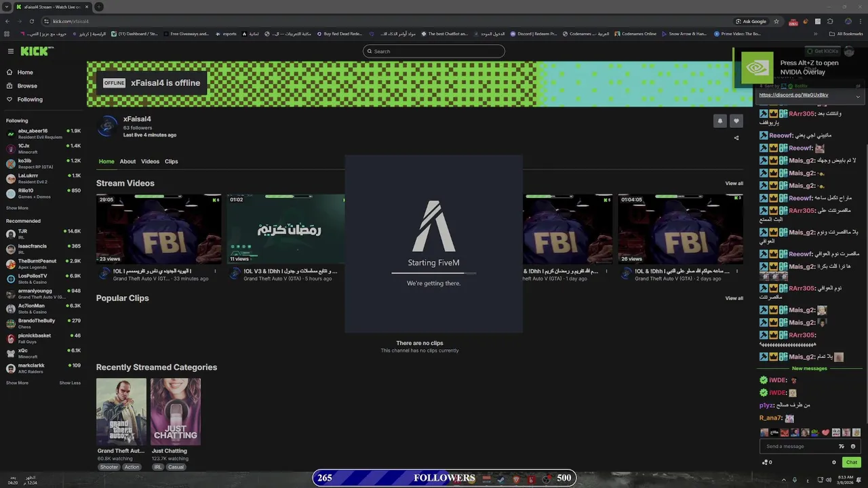Click the Shooter tag
Screen dimensions: 868x488
[108, 467]
